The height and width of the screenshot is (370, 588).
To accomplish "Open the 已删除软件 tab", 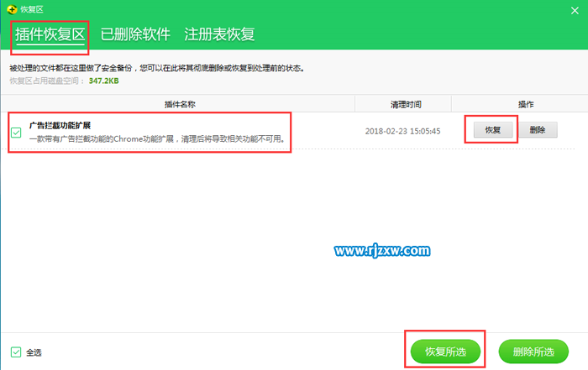I will [x=135, y=34].
